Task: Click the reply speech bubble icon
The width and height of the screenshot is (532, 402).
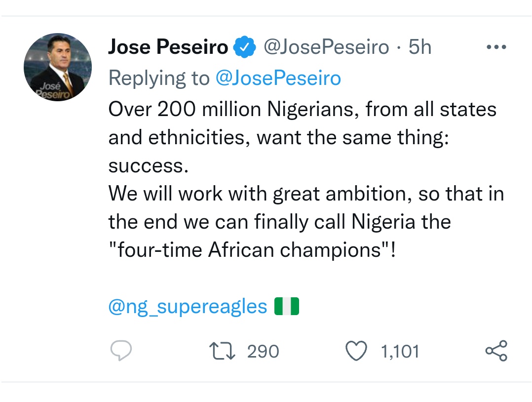Action: coord(120,351)
